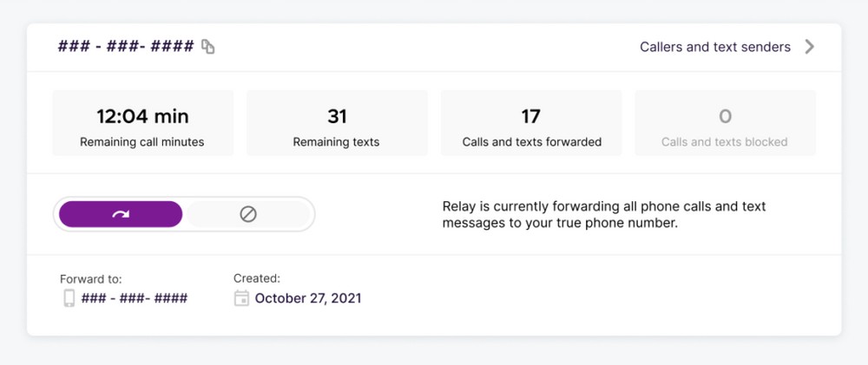This screenshot has width=868, height=365.
Task: Select the masked number at the card top
Action: [125, 47]
